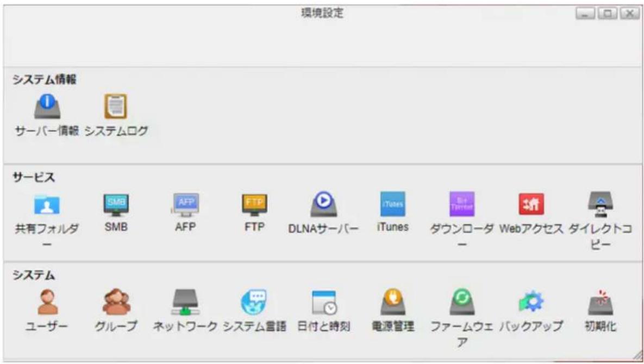This screenshot has height=364, width=644.
Task: Open the 日付と時刻 date and time icon
Action: point(324,303)
